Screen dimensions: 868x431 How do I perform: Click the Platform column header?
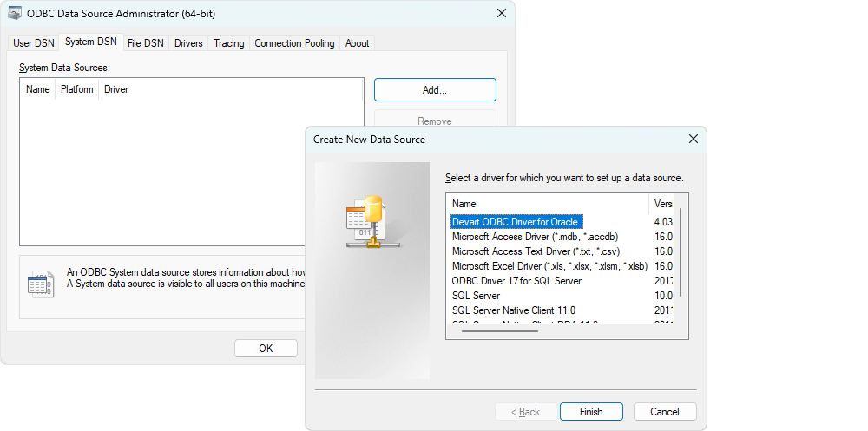pyautogui.click(x=77, y=89)
